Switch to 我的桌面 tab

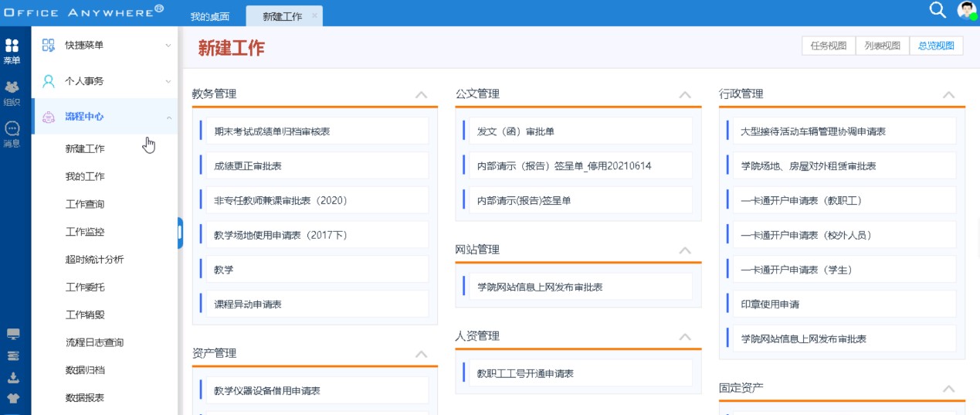click(210, 15)
